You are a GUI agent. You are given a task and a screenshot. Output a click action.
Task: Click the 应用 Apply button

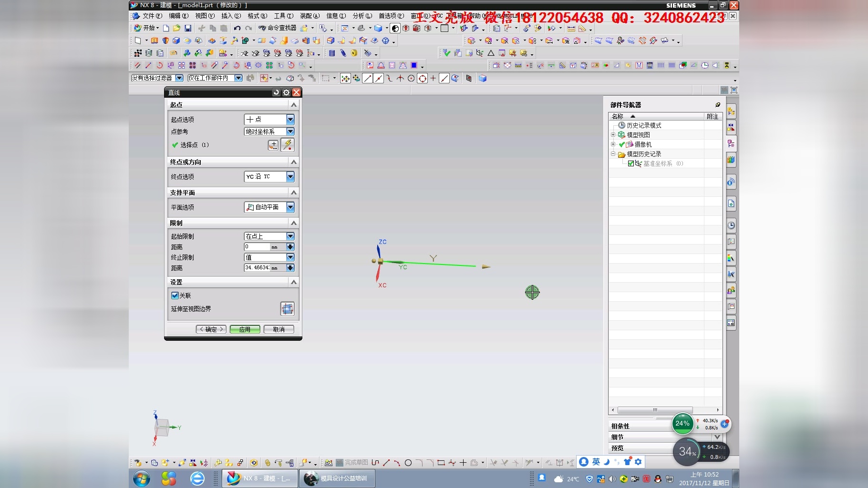pyautogui.click(x=245, y=329)
